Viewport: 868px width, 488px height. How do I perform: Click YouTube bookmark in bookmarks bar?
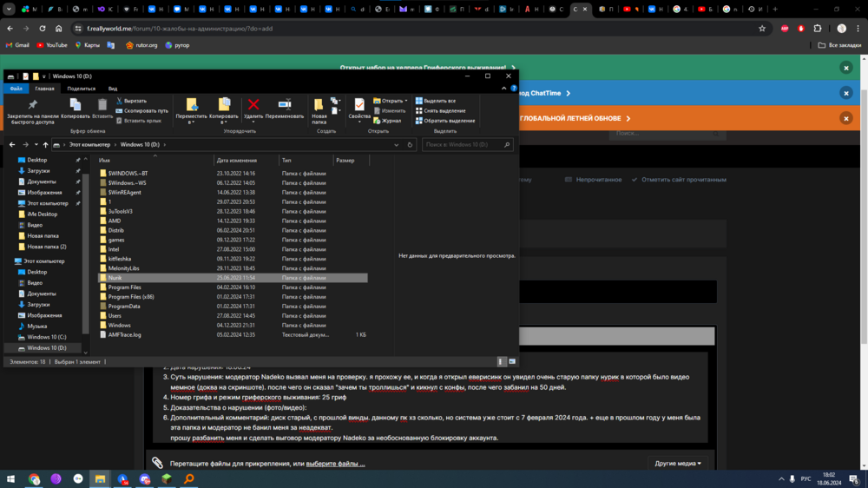coord(52,45)
